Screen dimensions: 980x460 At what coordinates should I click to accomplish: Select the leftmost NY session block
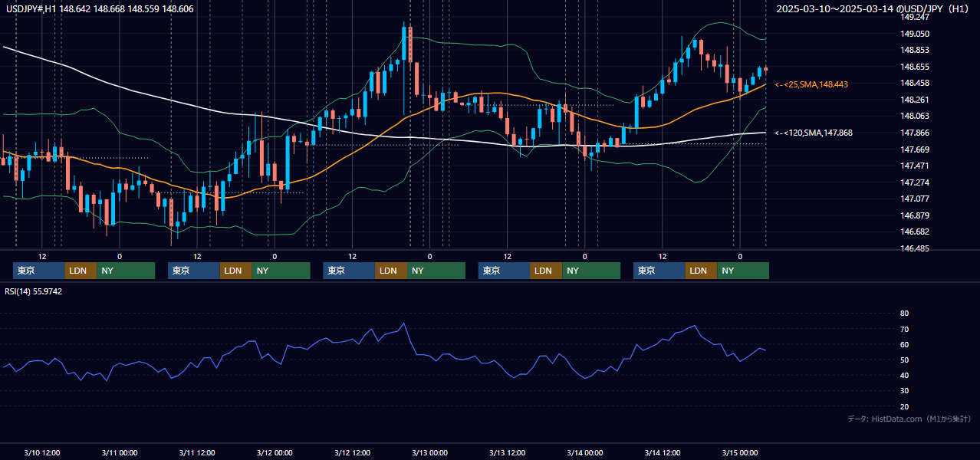pos(126,271)
